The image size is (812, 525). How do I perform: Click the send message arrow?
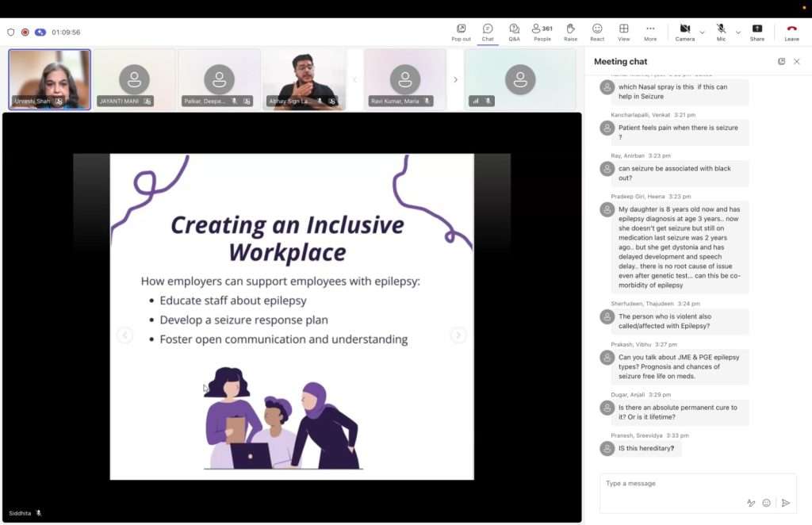coord(785,503)
